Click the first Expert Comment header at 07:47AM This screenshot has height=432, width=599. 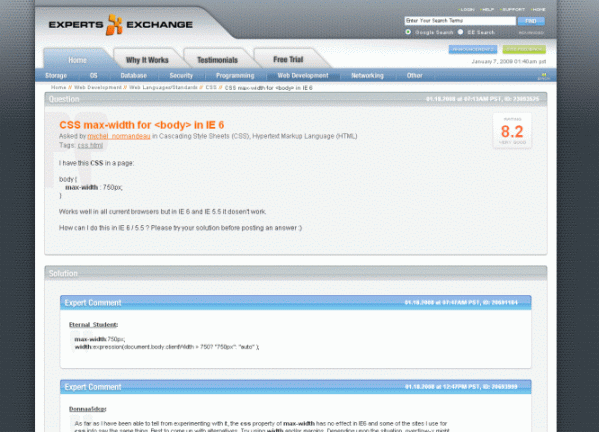296,303
